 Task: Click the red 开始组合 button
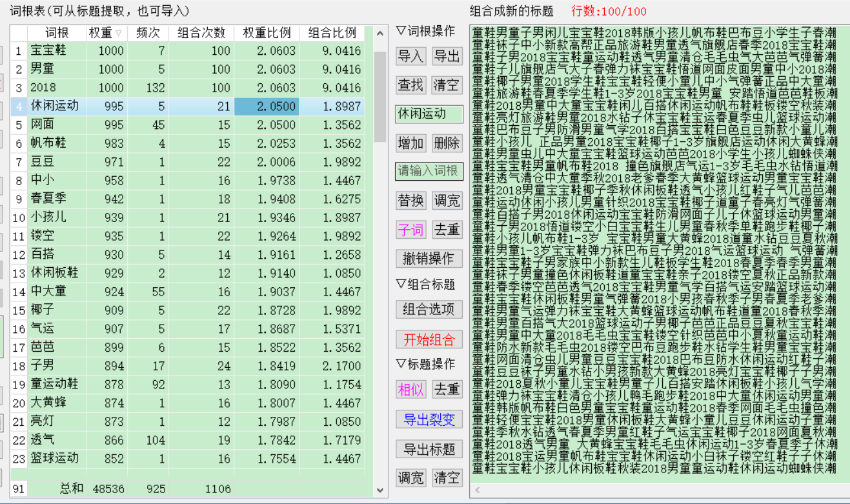pyautogui.click(x=429, y=339)
